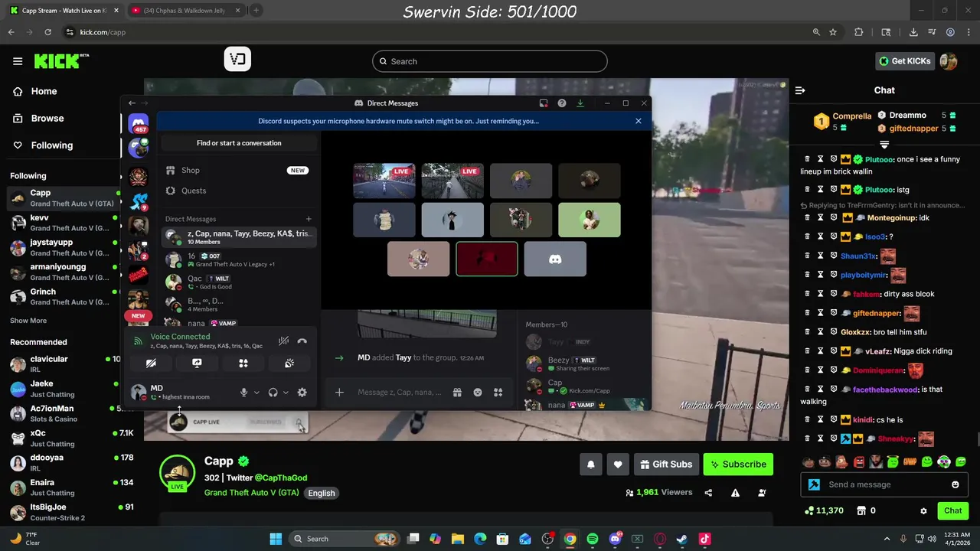Screen dimensions: 980x551
Task: Click the Kick shop icon next to 0
Action: [x=861, y=510]
